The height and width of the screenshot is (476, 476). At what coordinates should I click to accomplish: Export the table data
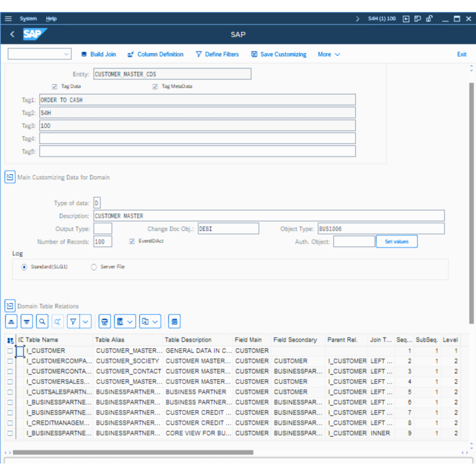121,321
